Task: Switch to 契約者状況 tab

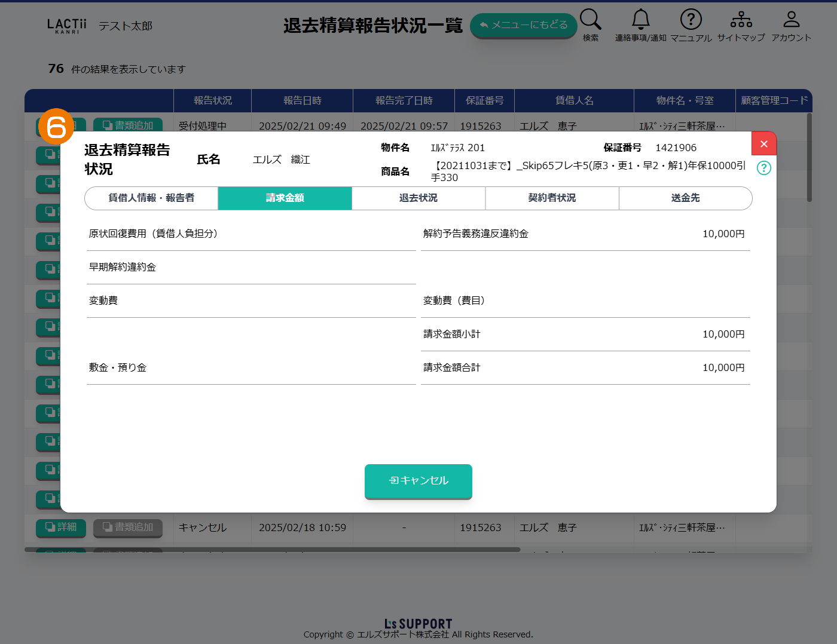Action: point(552,198)
